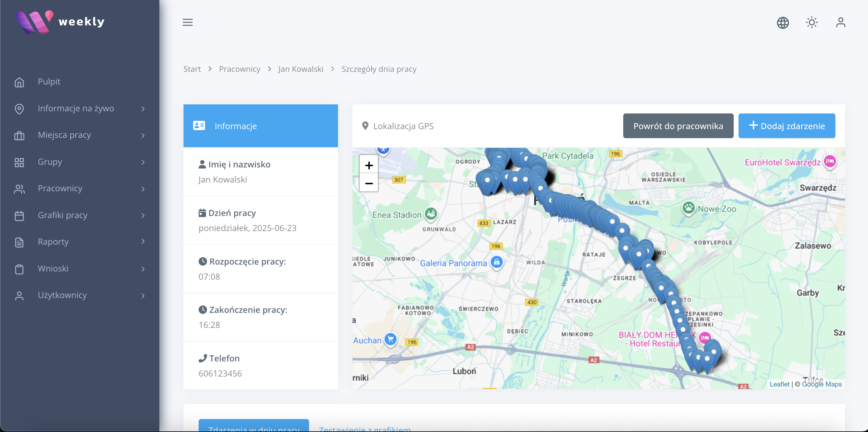The image size is (868, 432).
Task: Click Dodaj zdarzenie button
Action: (x=787, y=126)
